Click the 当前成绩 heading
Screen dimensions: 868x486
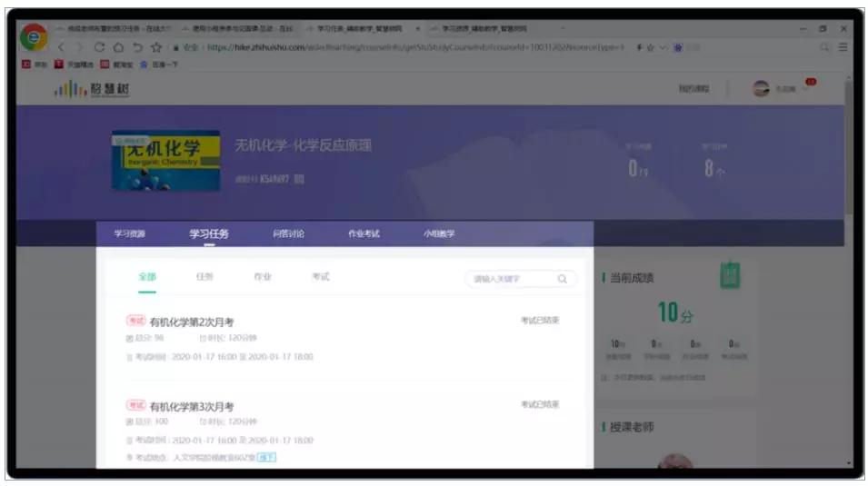point(632,278)
